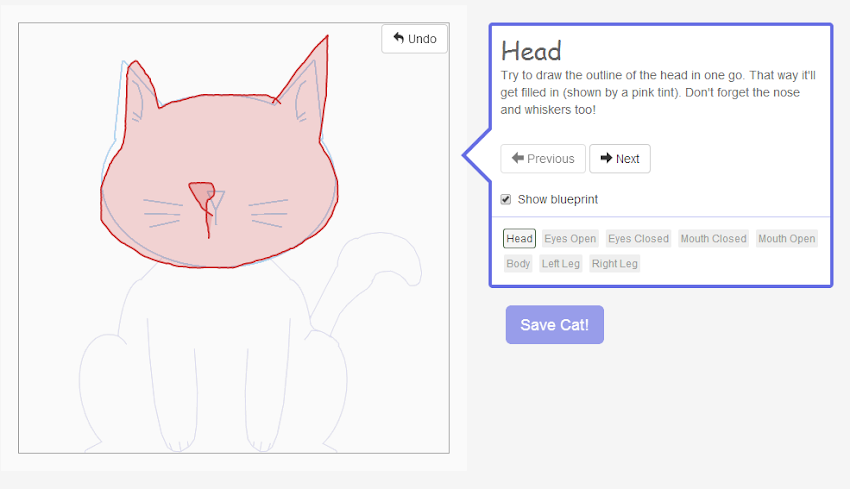Open the Mouth Open part
Image resolution: width=850 pixels, height=489 pixels.
point(787,239)
